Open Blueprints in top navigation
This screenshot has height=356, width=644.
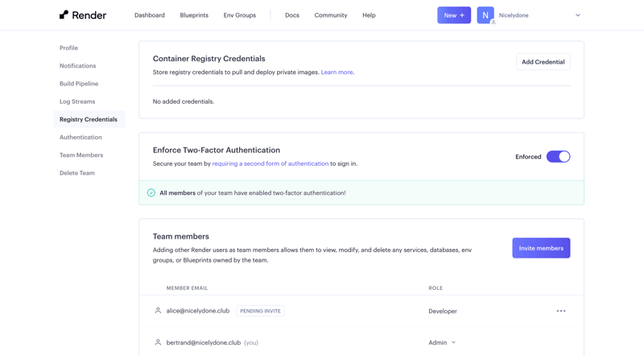[x=194, y=15]
